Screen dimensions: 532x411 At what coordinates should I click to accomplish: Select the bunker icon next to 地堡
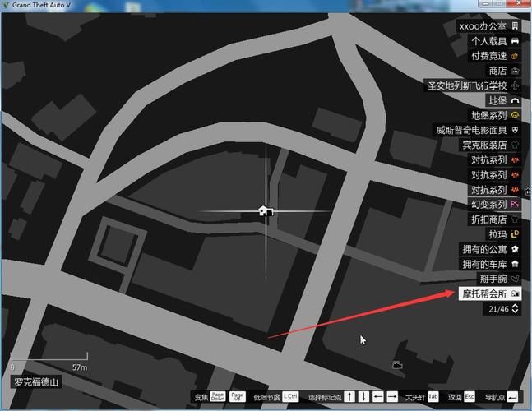point(515,100)
